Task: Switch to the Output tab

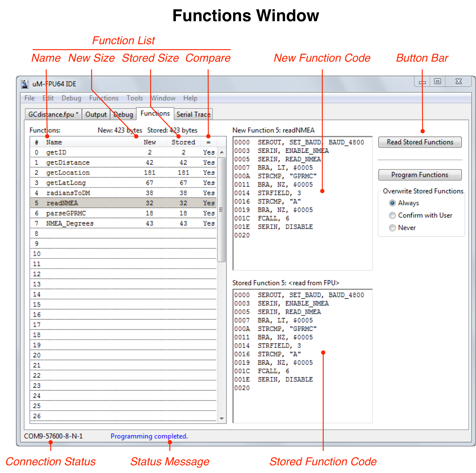Action: click(x=96, y=114)
